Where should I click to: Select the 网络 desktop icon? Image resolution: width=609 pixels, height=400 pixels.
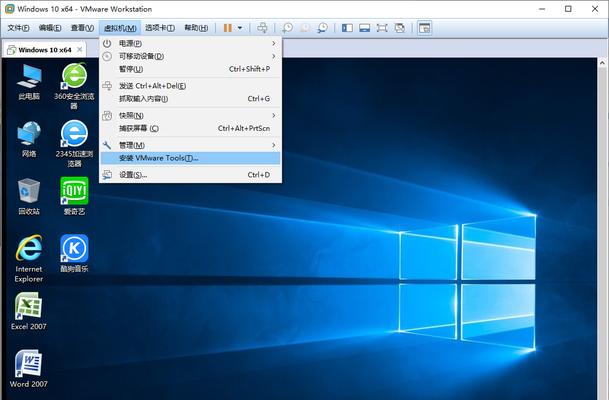[29, 139]
